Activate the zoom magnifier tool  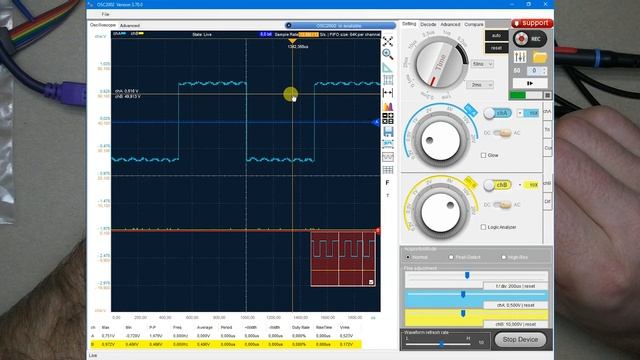pyautogui.click(x=388, y=54)
